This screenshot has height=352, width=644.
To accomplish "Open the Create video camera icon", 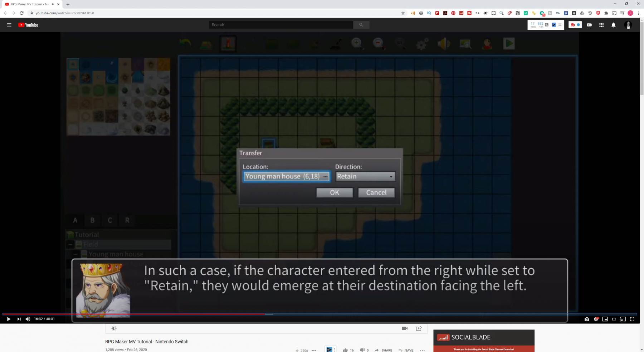I will (x=589, y=25).
